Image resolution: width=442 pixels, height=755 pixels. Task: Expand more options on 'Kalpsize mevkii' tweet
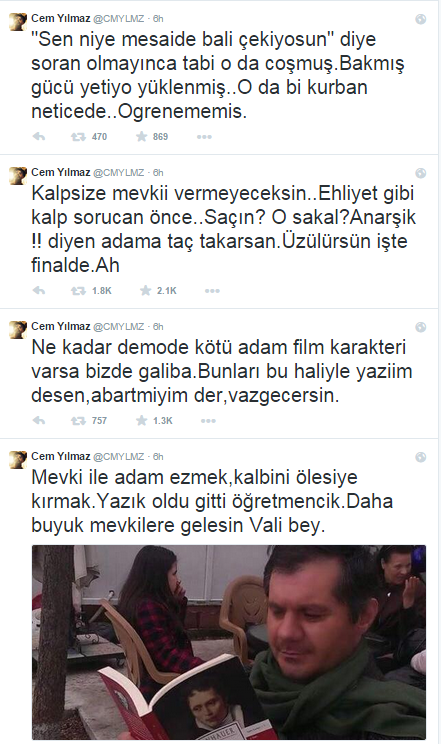pos(212,291)
